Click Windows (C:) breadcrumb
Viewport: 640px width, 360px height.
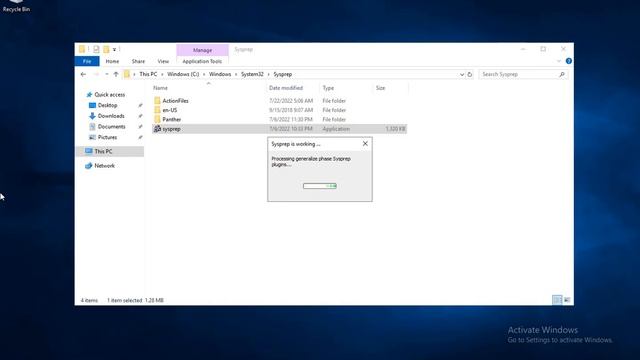(x=183, y=74)
